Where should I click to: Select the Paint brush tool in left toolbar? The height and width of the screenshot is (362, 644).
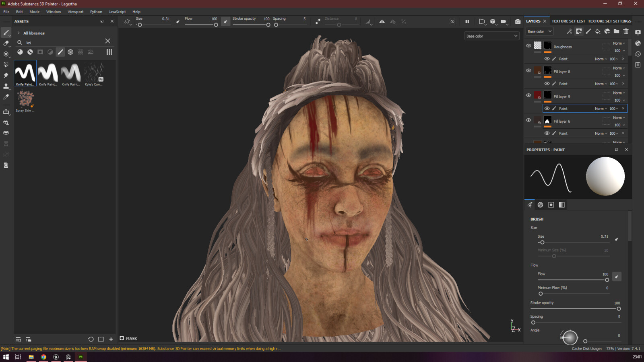click(x=6, y=33)
